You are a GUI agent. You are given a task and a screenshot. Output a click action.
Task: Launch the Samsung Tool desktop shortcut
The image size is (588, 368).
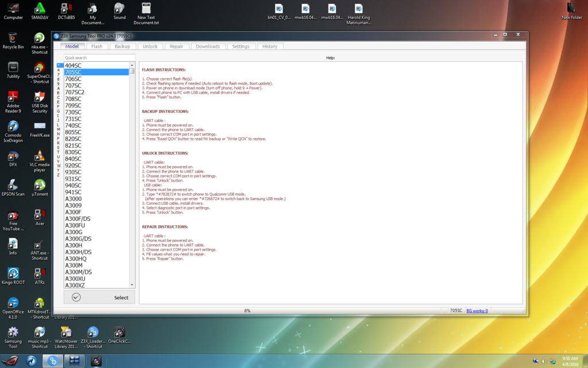pyautogui.click(x=13, y=333)
